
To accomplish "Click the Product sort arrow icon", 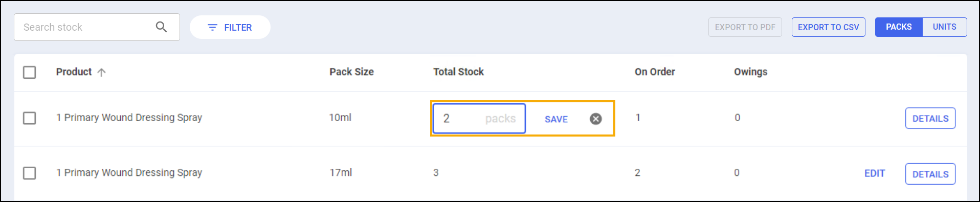I will 101,72.
